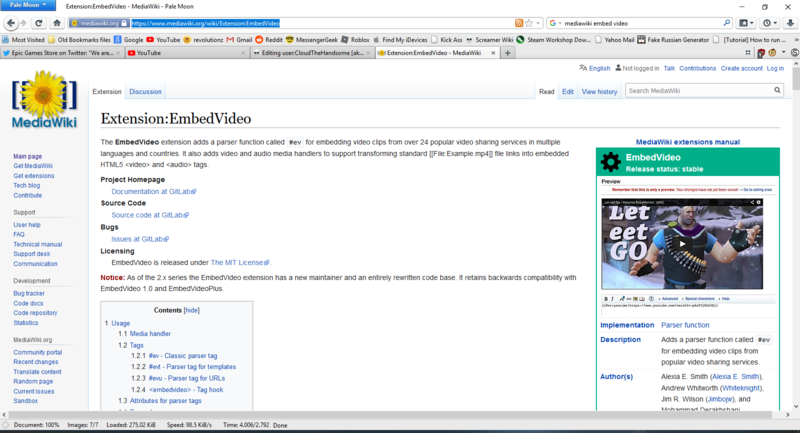Image resolution: width=800 pixels, height=433 pixels.
Task: Click the red shield add-on icon
Action: [x=761, y=53]
